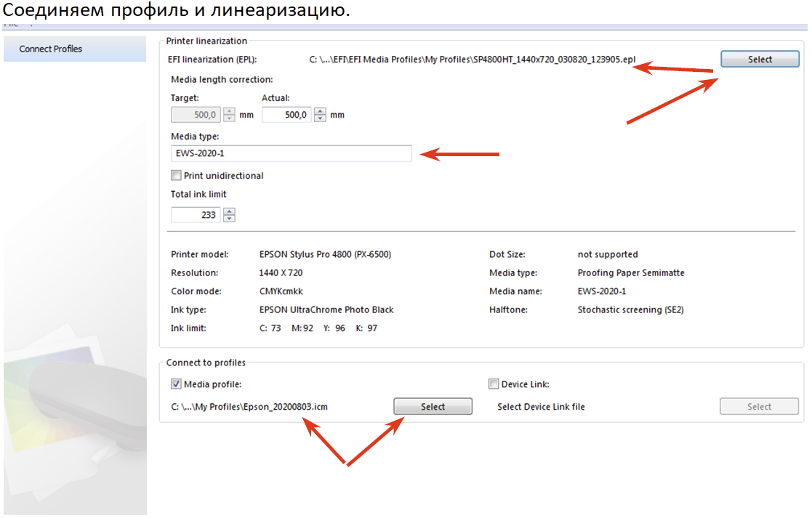This screenshot has height=518, width=812.
Task: Click Media name value EWS-2020-1
Action: point(602,291)
